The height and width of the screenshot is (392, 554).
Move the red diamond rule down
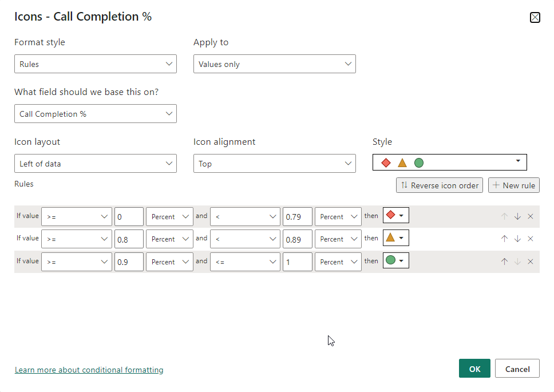coord(517,216)
